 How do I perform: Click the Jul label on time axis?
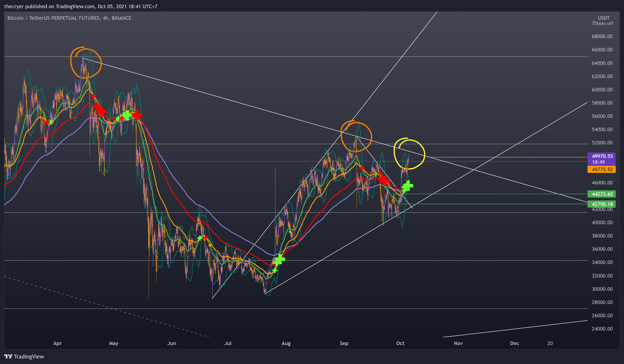[228, 343]
